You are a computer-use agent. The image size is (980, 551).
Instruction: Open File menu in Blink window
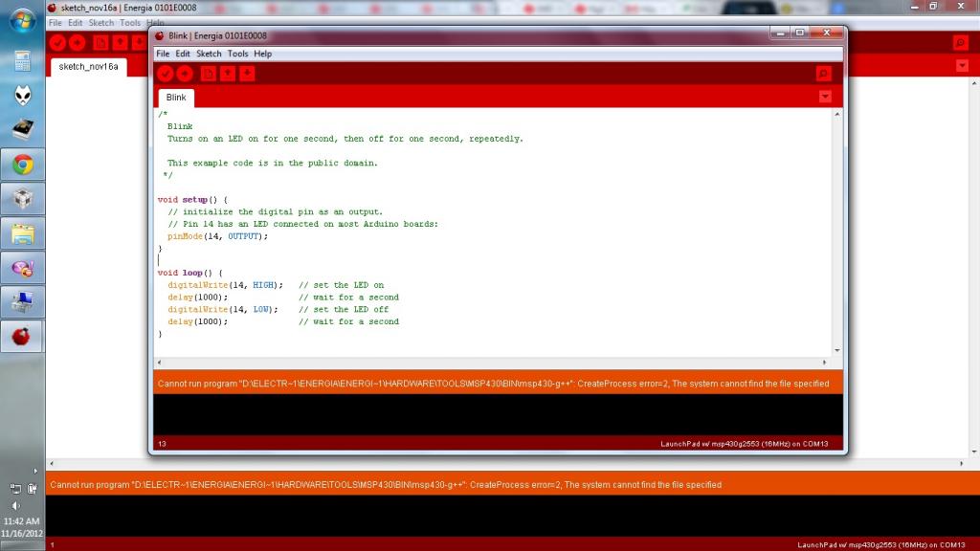(163, 54)
